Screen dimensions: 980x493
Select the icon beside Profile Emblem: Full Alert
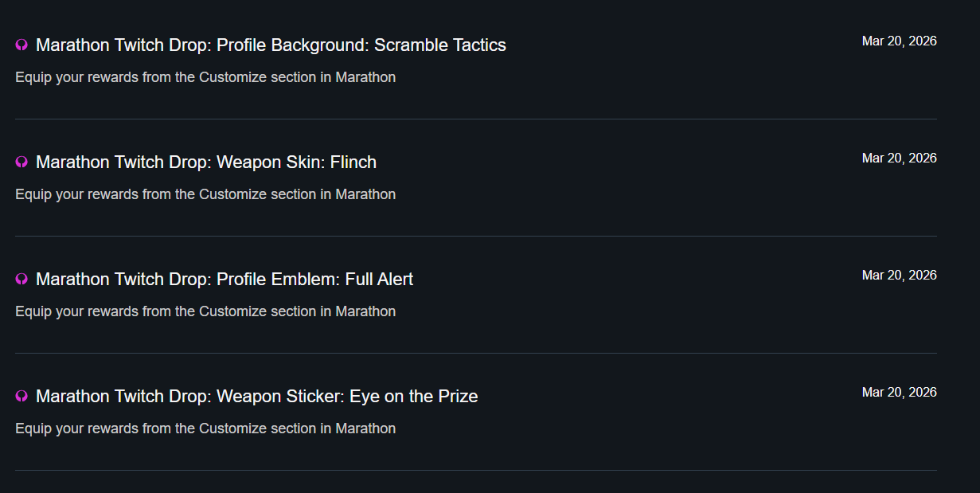coord(21,280)
